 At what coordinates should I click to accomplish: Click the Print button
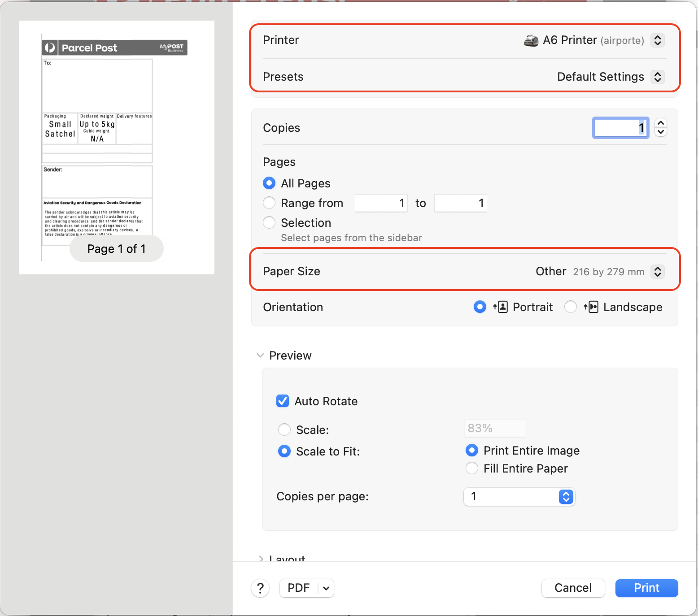coord(646,588)
